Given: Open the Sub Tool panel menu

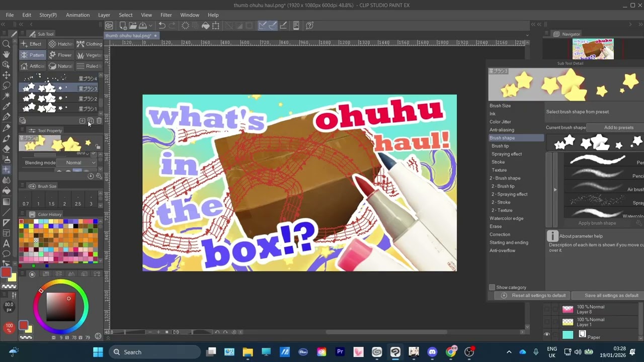Looking at the screenshot, I should pos(22,34).
